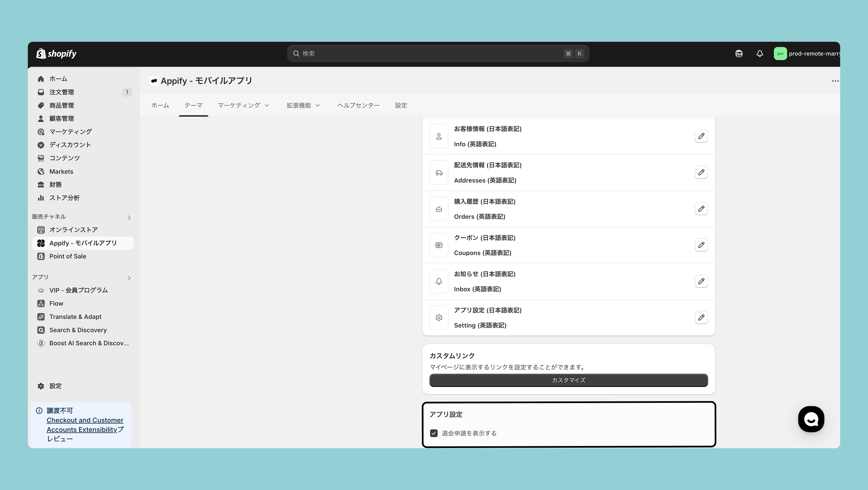The height and width of the screenshot is (490, 868).
Task: Click the Appify page title icon
Action: [154, 81]
